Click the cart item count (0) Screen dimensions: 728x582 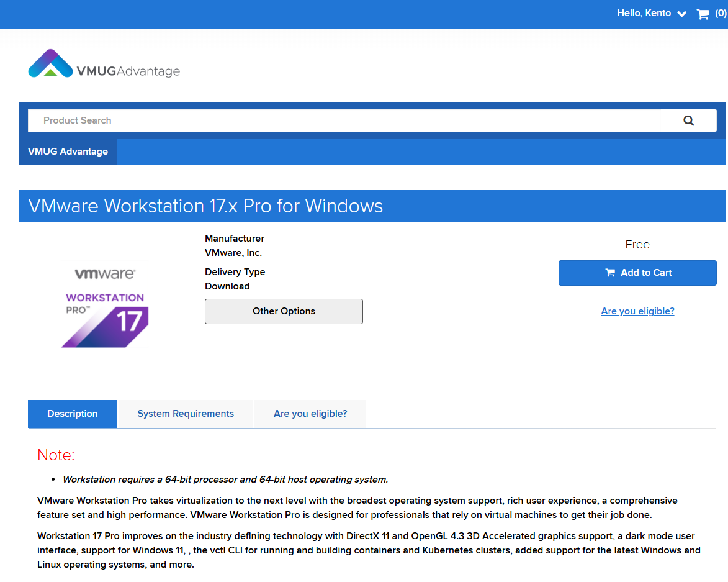click(721, 13)
